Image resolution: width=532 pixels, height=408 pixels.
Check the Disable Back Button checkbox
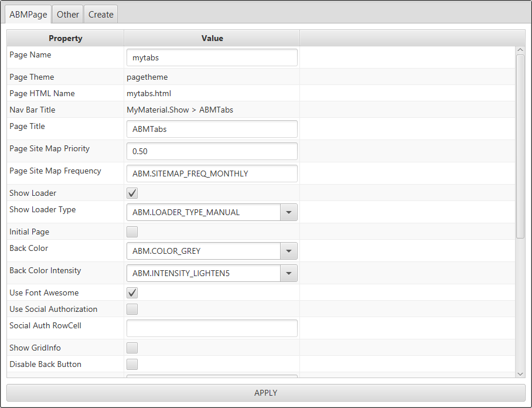coord(132,364)
